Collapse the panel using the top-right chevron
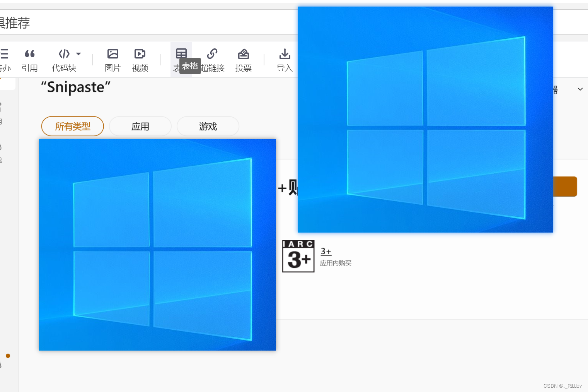Viewport: 588px width, 392px height. point(580,89)
